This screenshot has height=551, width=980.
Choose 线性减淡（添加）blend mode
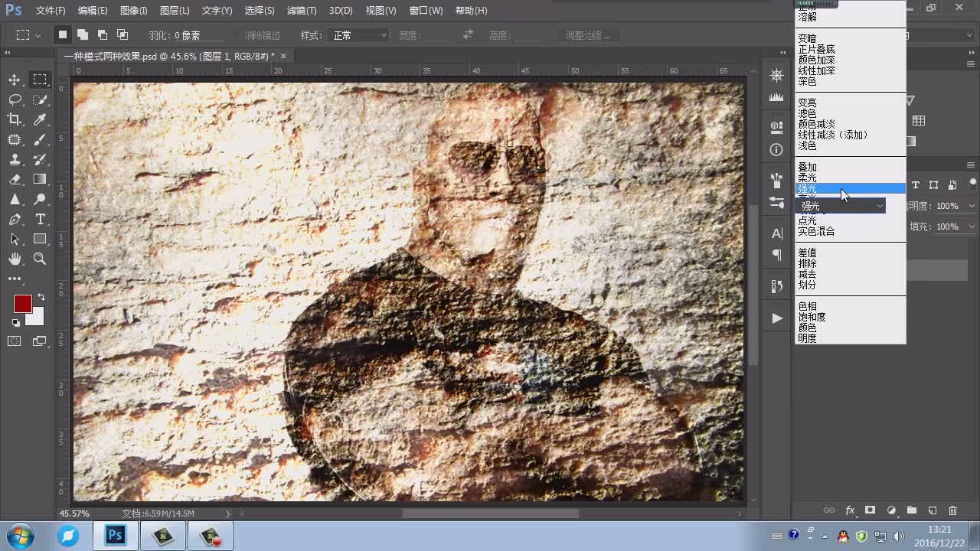coord(850,135)
